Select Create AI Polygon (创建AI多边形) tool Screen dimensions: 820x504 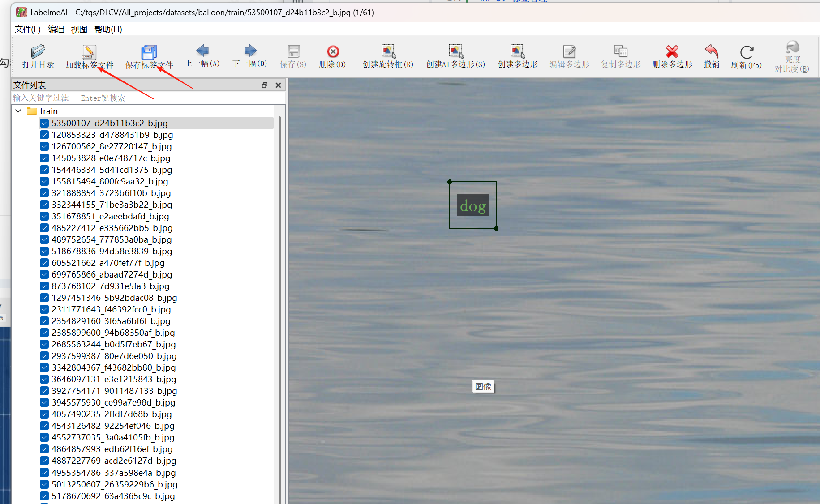(455, 51)
